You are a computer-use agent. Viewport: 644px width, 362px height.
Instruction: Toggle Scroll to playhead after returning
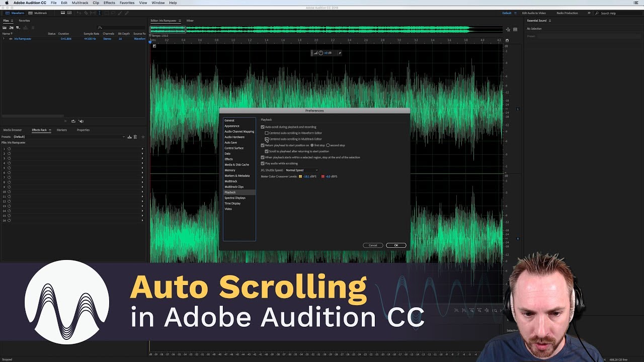pos(267,151)
